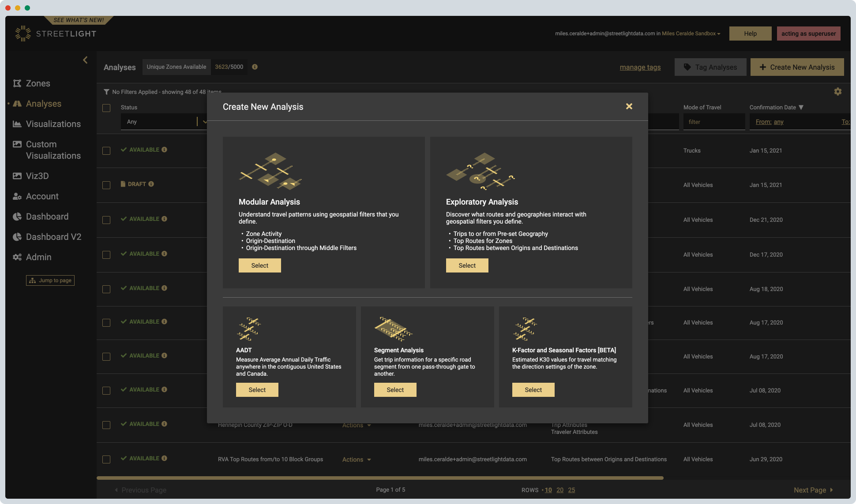Click the AADT illustration icon
This screenshot has width=856, height=504.
pos(249,329)
